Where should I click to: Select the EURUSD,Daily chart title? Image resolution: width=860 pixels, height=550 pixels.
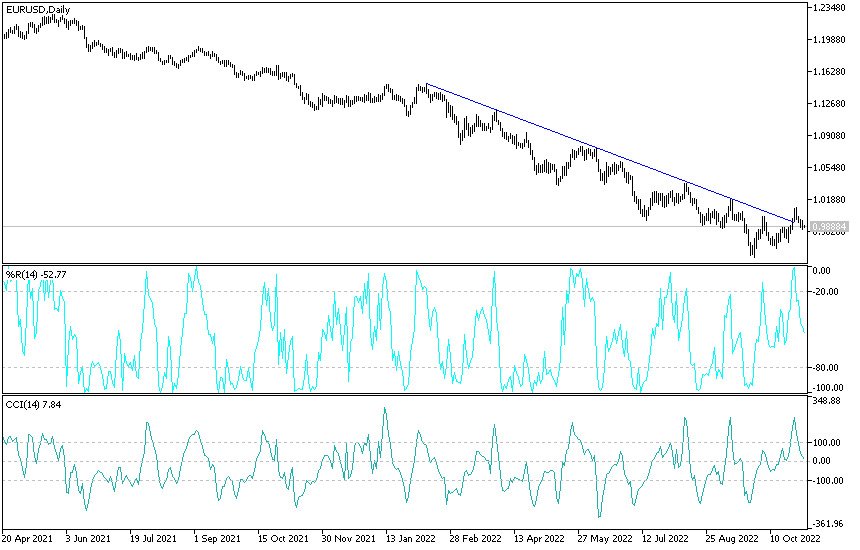pyautogui.click(x=38, y=10)
